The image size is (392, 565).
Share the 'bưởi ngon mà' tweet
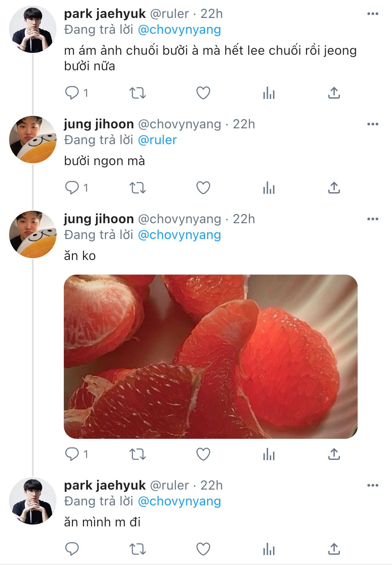click(334, 188)
